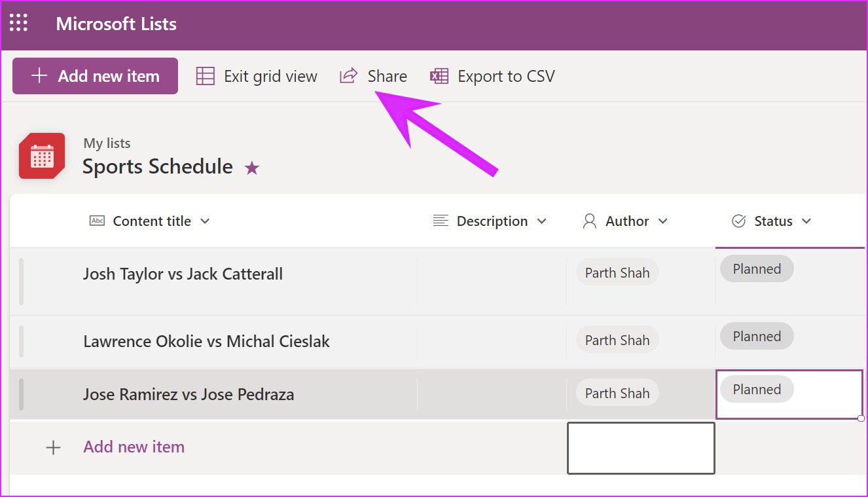Click the Author person icon in header
868x497 pixels.
[589, 221]
